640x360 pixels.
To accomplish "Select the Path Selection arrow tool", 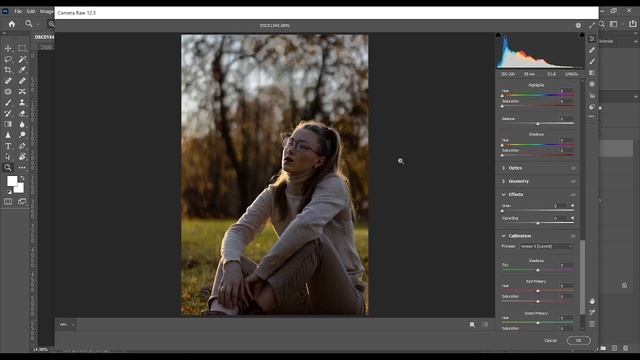I will 8,157.
